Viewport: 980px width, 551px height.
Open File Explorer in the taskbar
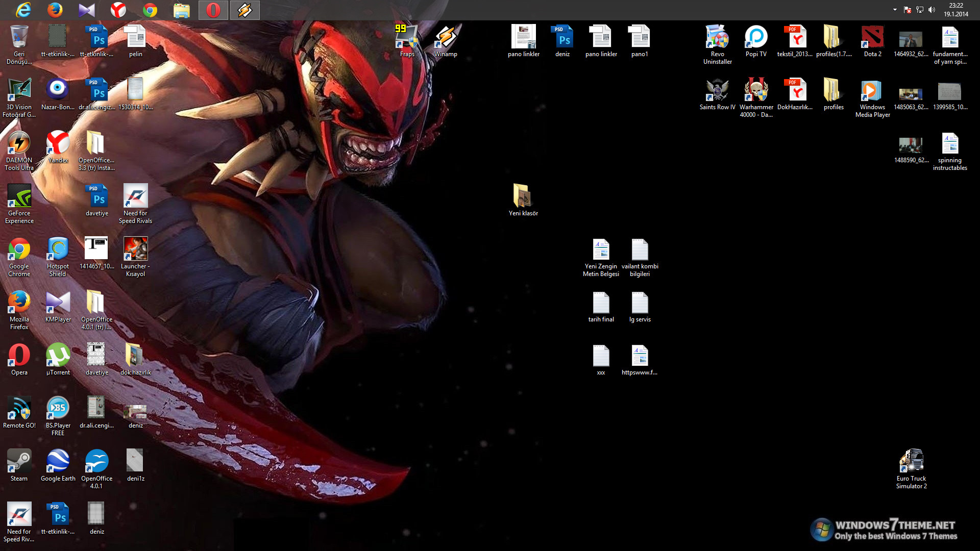[x=182, y=10]
